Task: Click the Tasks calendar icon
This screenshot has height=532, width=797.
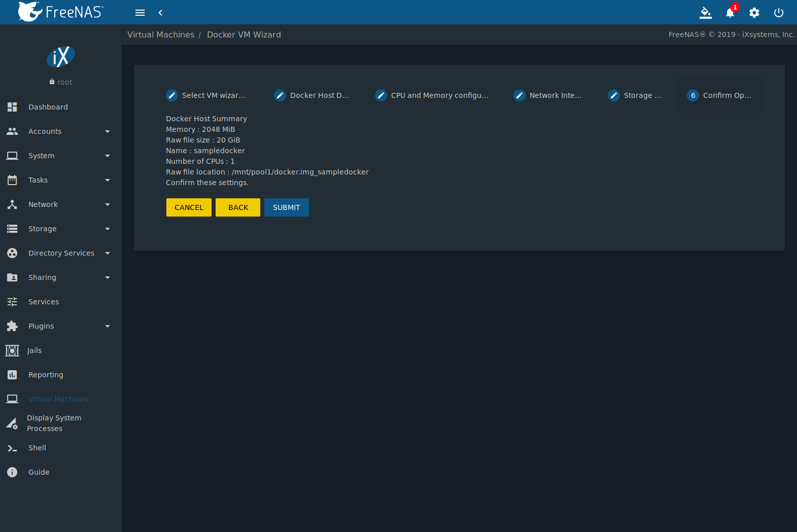Action: click(12, 180)
